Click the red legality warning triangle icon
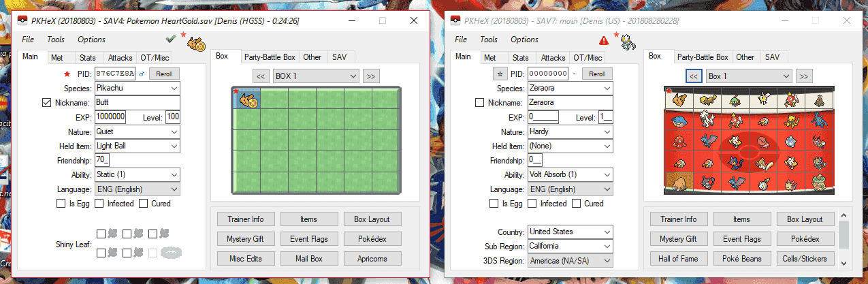 tap(604, 40)
